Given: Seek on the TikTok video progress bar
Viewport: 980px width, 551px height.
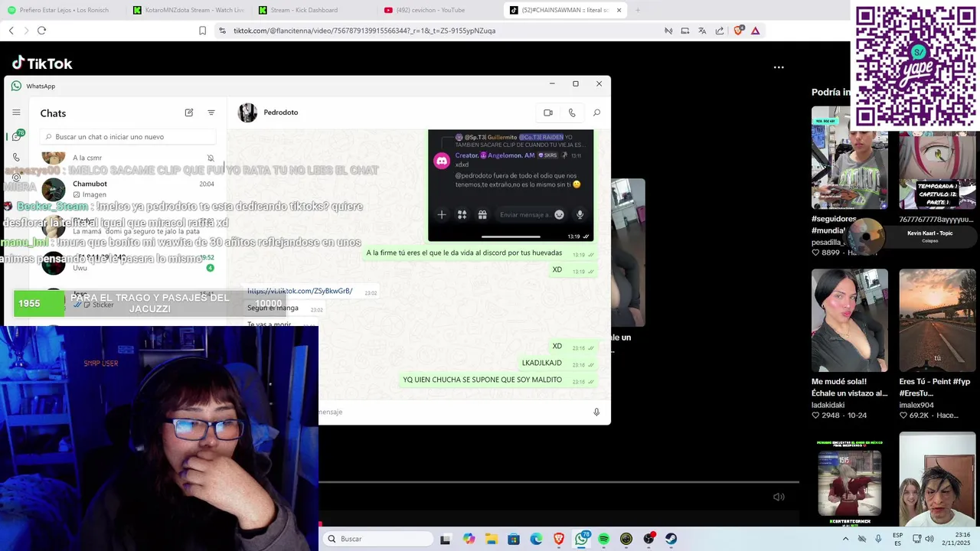Looking at the screenshot, I should [559, 483].
